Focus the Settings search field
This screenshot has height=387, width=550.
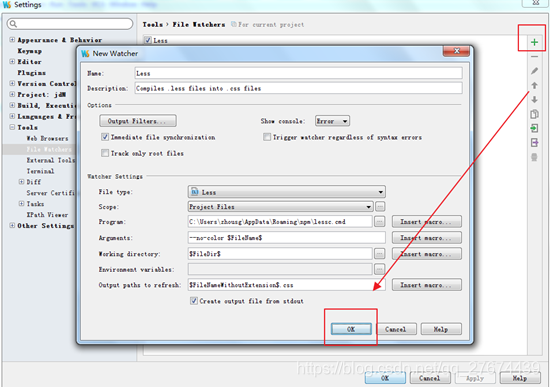click(x=70, y=24)
